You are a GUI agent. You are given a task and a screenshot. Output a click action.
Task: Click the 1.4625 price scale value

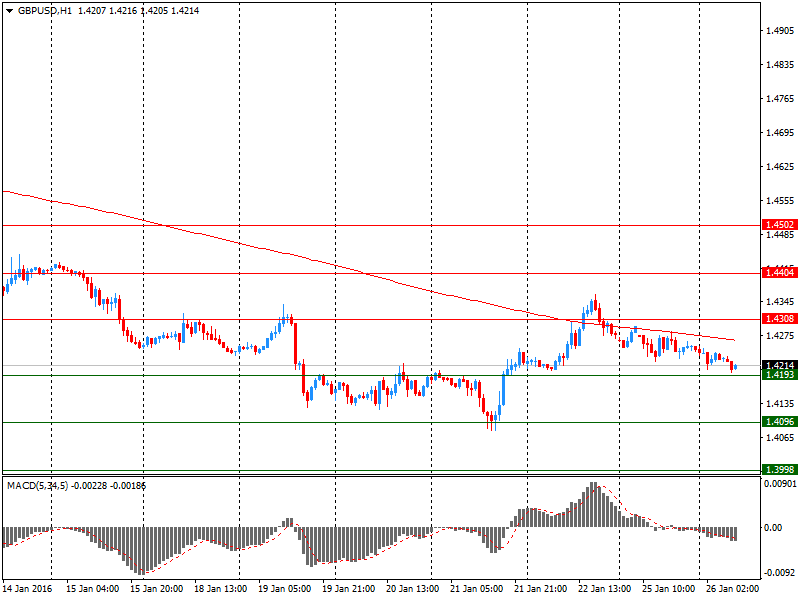pyautogui.click(x=781, y=167)
